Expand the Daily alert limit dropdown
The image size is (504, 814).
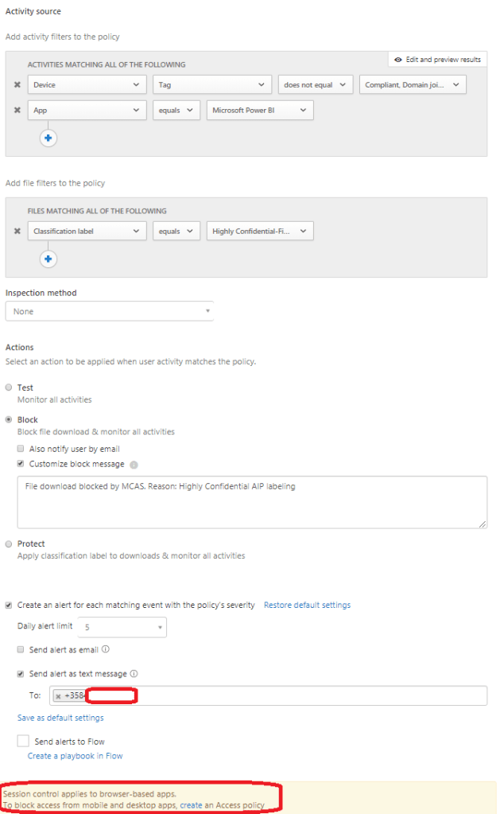click(122, 627)
